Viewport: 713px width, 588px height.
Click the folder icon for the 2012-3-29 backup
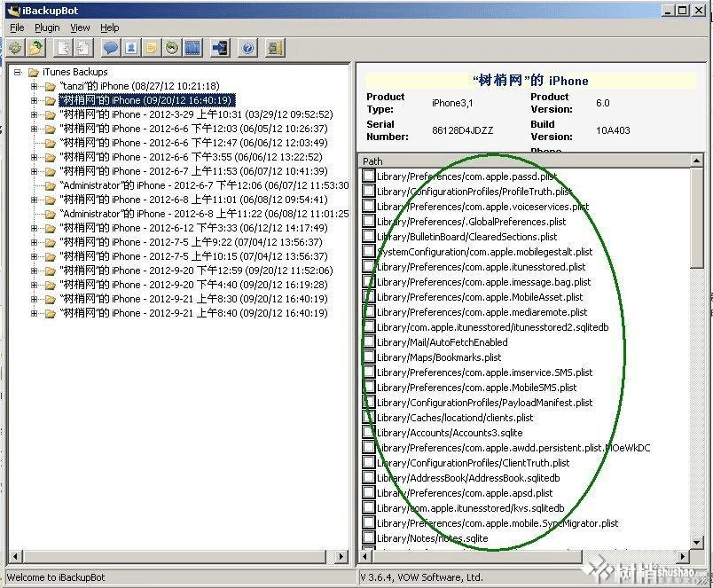(x=50, y=114)
